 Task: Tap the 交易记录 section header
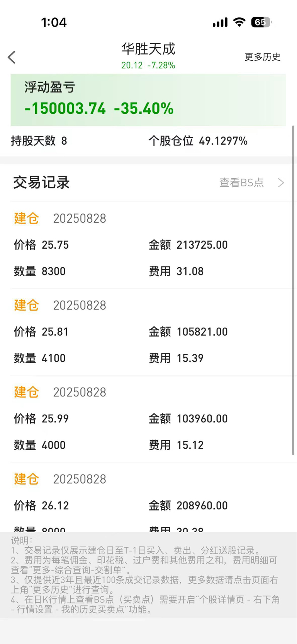tap(42, 183)
